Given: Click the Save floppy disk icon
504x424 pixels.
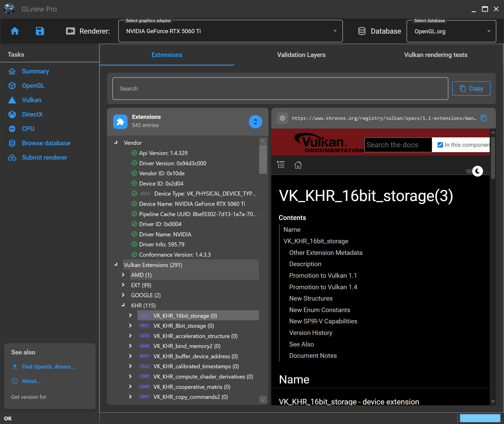Looking at the screenshot, I should point(40,31).
